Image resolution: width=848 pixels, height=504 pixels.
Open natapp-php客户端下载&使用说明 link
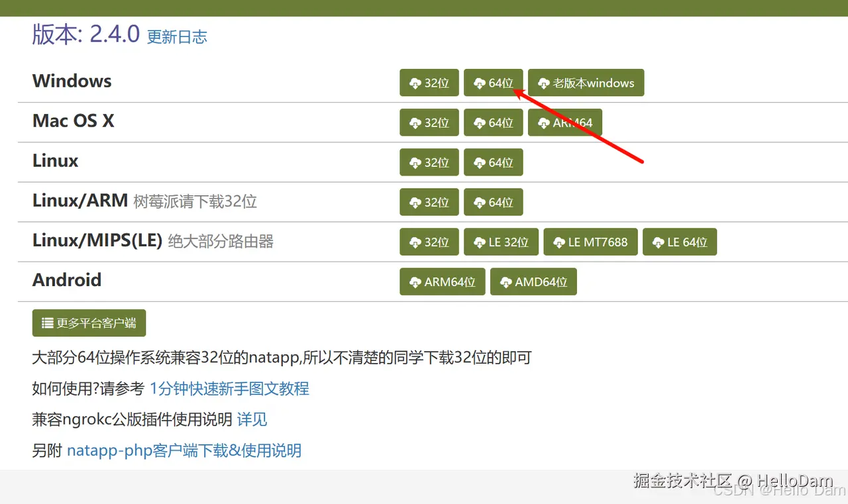coord(184,451)
